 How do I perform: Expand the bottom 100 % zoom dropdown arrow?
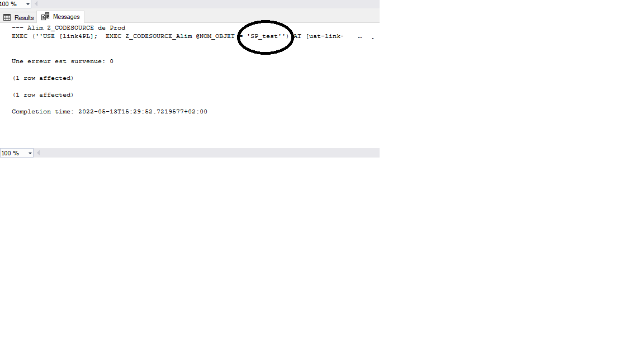coord(30,153)
